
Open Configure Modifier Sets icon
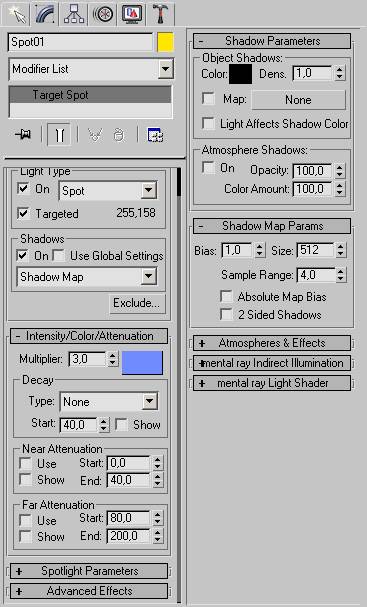point(155,136)
